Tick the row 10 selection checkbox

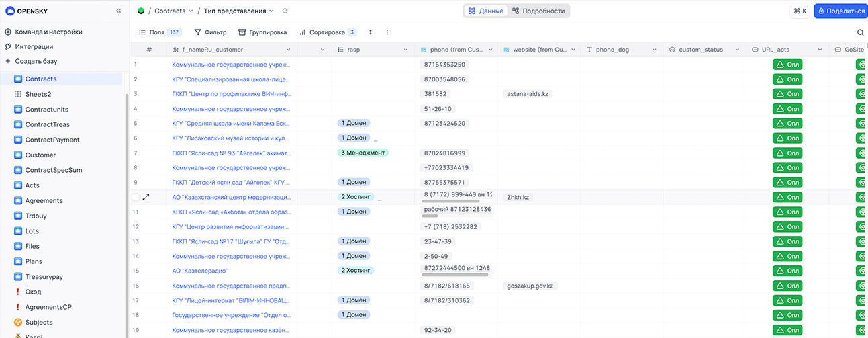136,197
